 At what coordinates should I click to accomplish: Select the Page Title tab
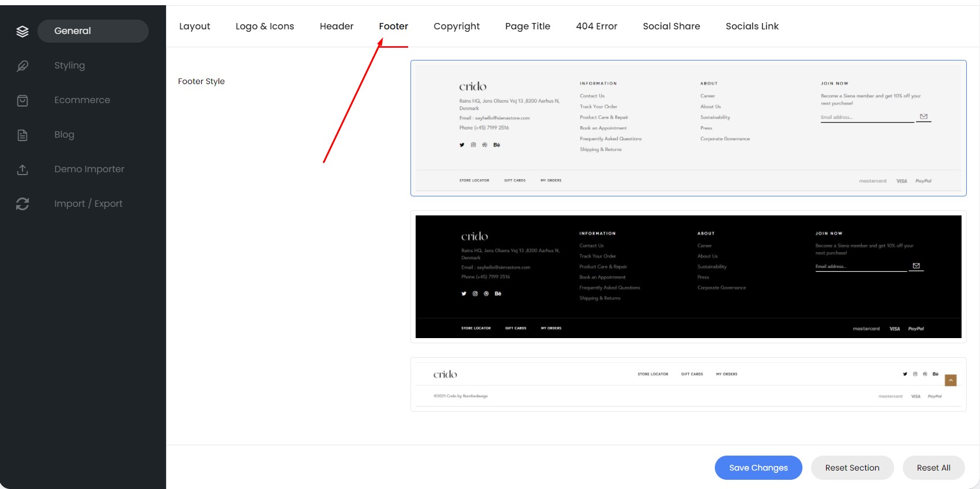point(527,26)
